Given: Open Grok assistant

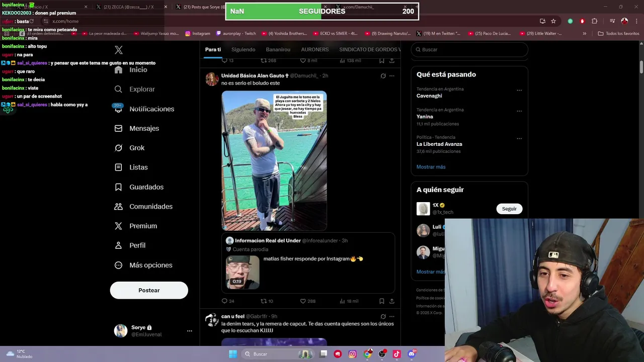Looking at the screenshot, I should [130, 148].
